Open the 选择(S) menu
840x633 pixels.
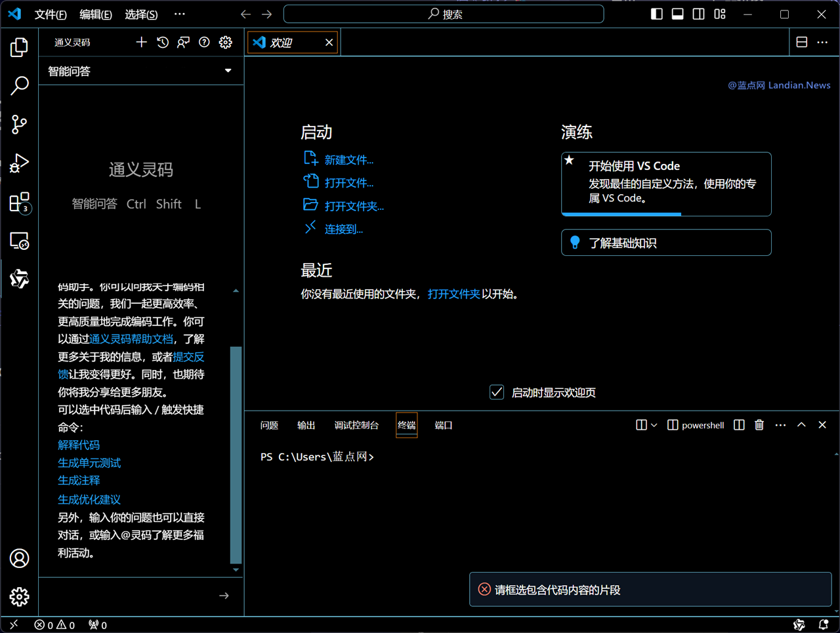(x=142, y=14)
